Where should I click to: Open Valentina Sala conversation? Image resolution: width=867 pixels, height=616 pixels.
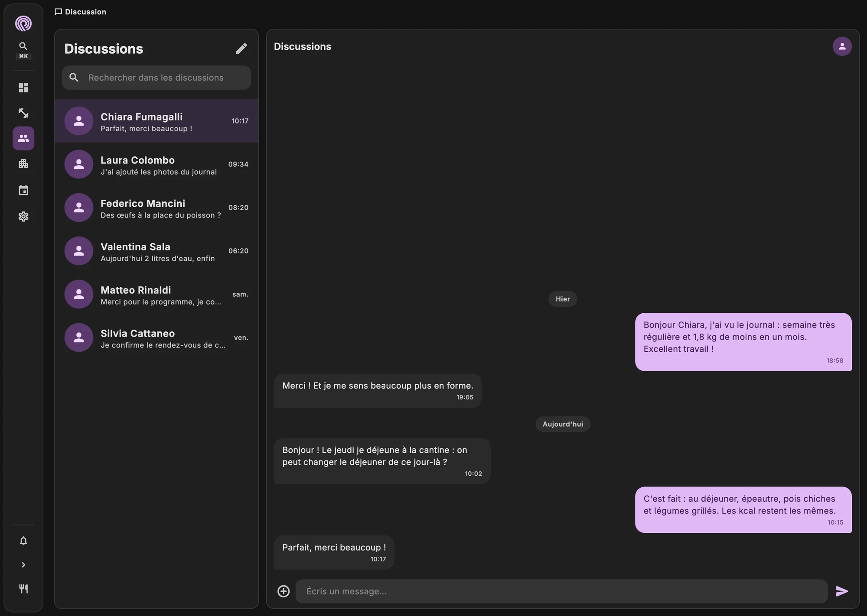(x=156, y=251)
